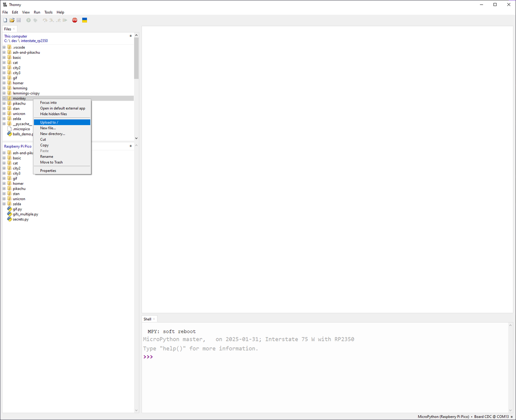Expand zelda folder on Raspberry Pi Pico
Viewport: 516px width, 420px height.
coord(4,204)
